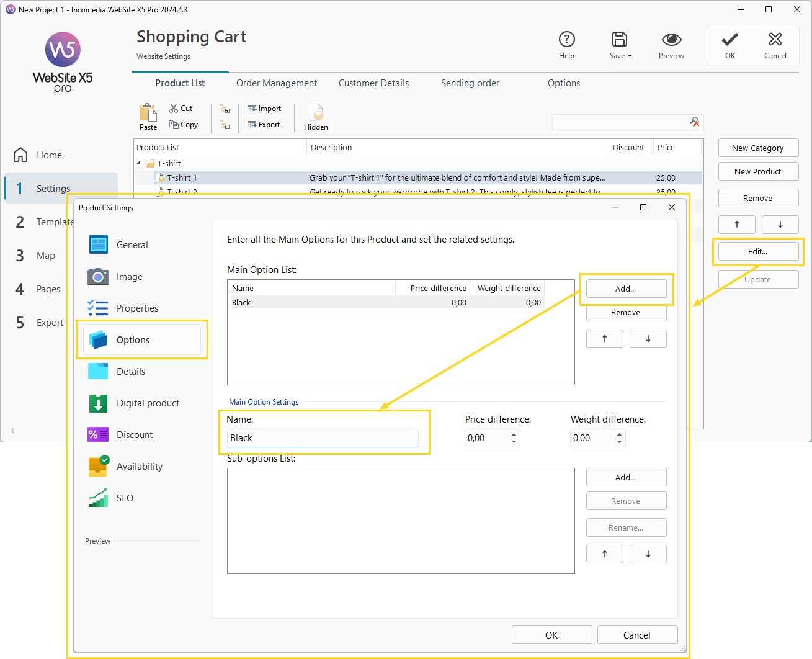Decrease the Weight difference value
Screen dimensions: 812x659
coord(619,442)
